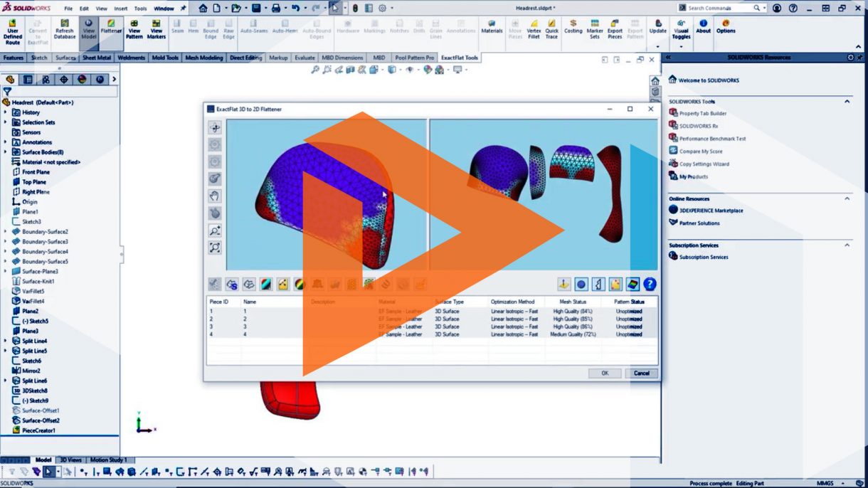
Task: Click the Partner Solutions link
Action: point(699,223)
